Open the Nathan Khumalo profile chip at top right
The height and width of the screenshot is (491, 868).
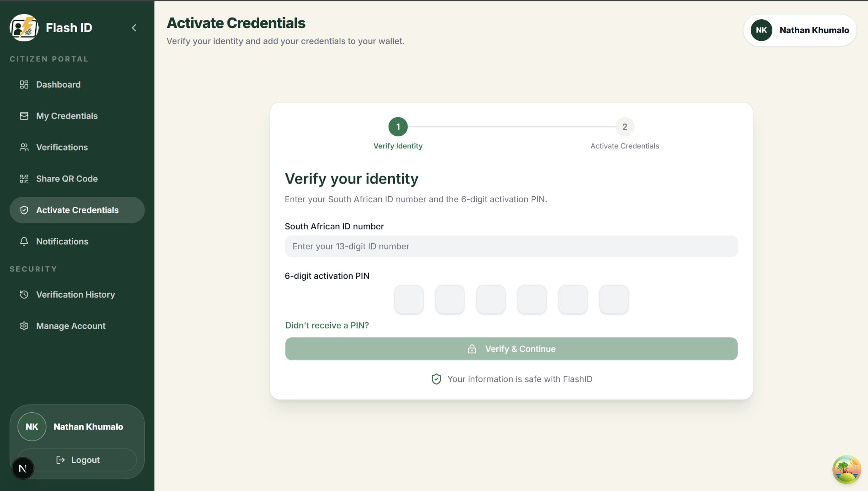coord(800,30)
